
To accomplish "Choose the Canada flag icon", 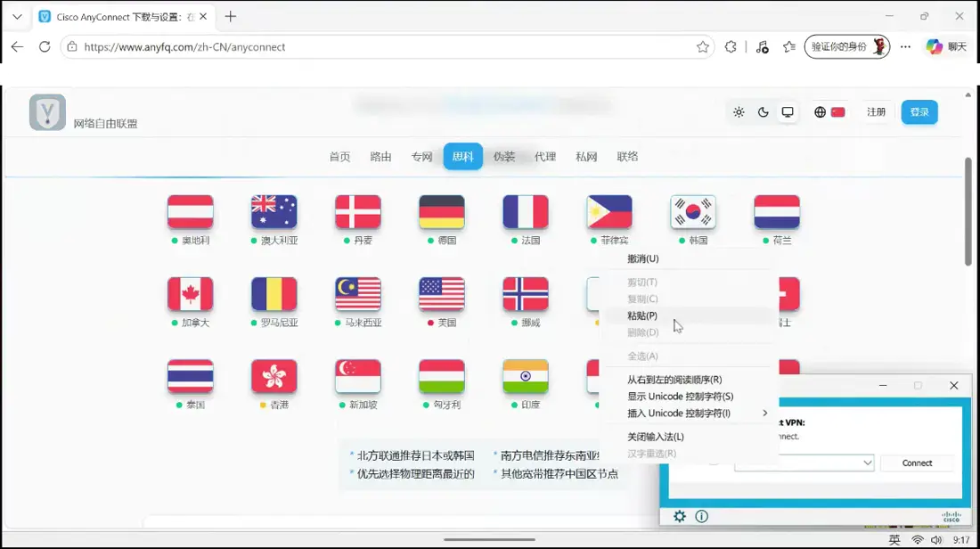I will pyautogui.click(x=191, y=294).
